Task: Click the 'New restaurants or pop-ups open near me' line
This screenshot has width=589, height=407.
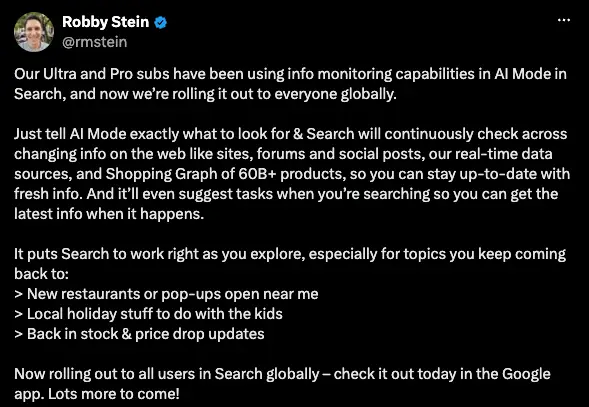Action: (x=166, y=294)
